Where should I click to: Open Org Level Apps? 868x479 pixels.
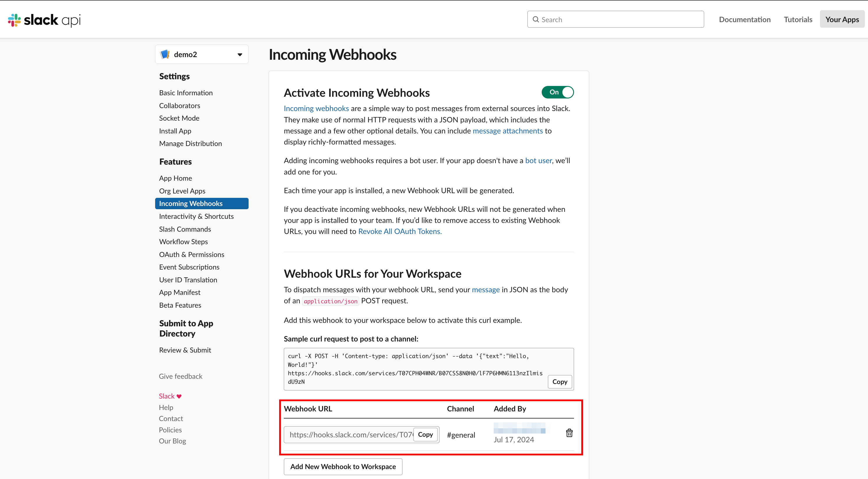[182, 191]
